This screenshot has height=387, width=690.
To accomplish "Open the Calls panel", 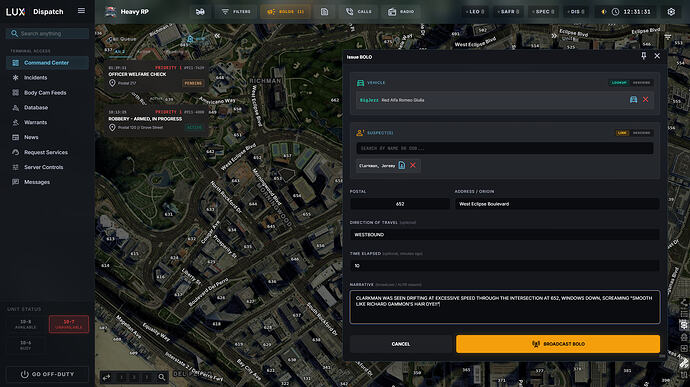I will point(359,12).
